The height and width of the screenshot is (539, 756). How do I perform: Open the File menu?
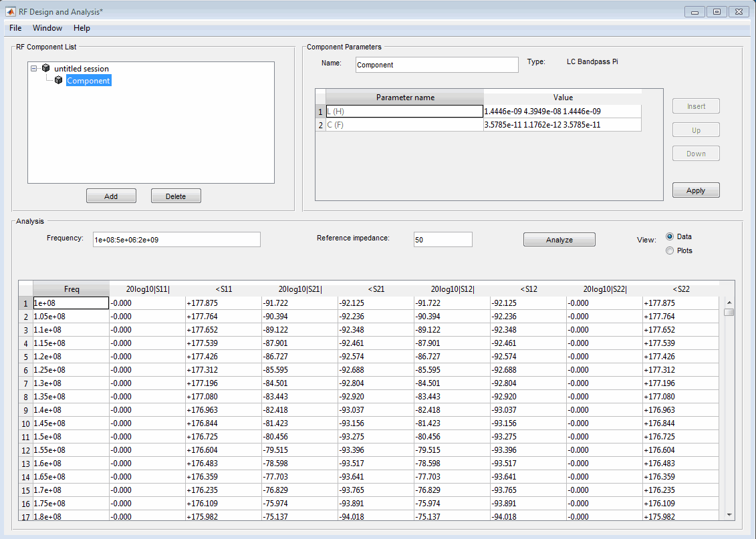pos(15,28)
